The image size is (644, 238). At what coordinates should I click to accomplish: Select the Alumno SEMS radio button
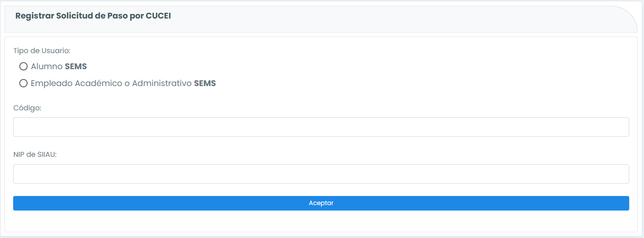23,66
